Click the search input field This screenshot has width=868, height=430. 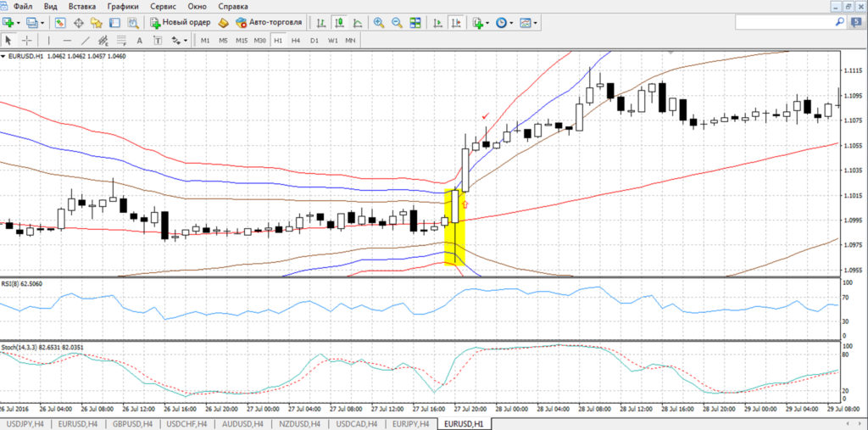click(784, 22)
